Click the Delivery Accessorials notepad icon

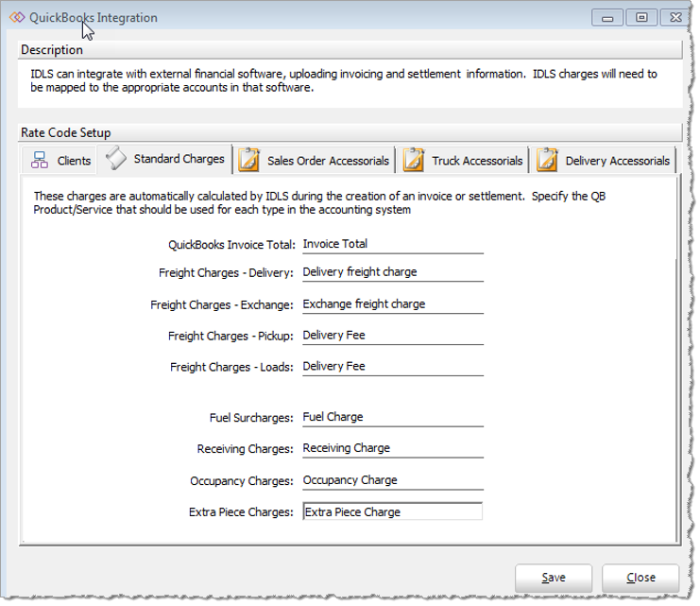coord(547,160)
